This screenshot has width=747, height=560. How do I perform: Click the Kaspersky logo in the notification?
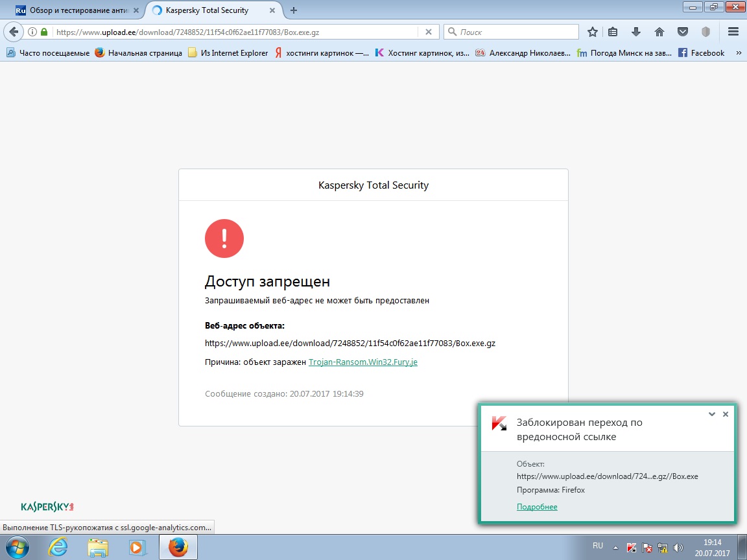499,423
